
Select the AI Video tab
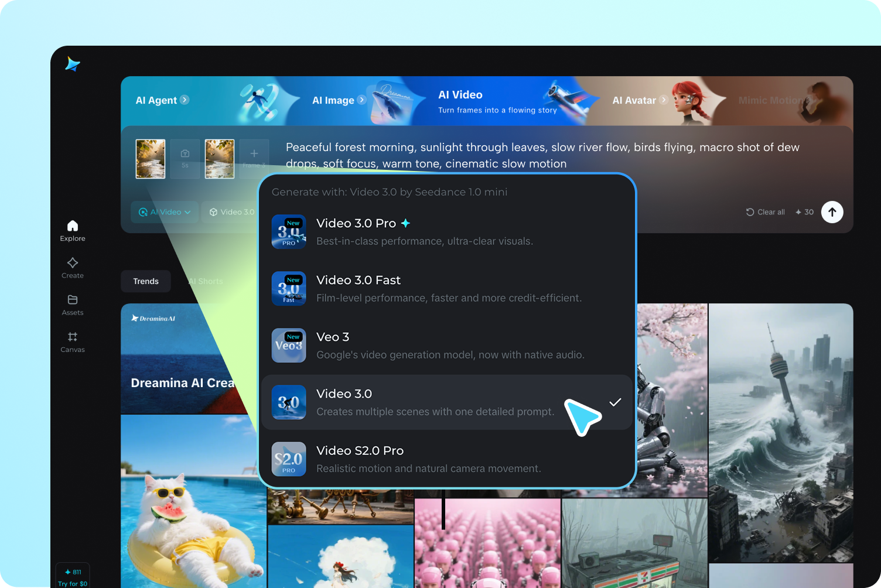click(460, 95)
